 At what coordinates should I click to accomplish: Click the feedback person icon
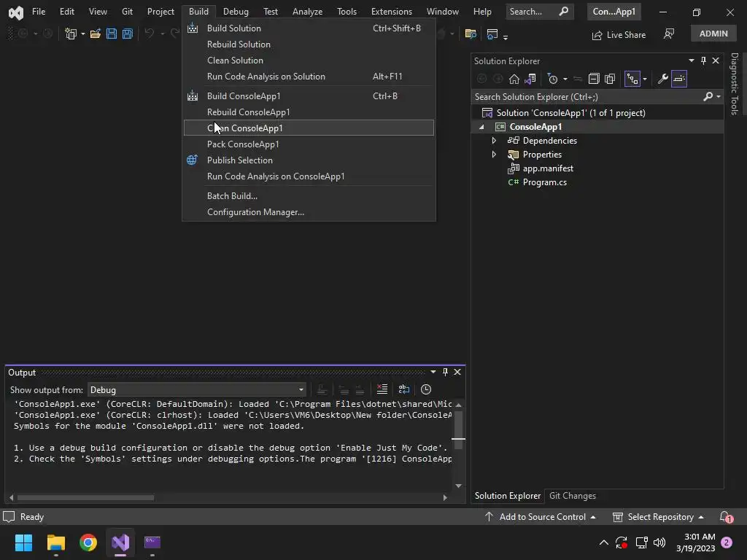tap(669, 34)
